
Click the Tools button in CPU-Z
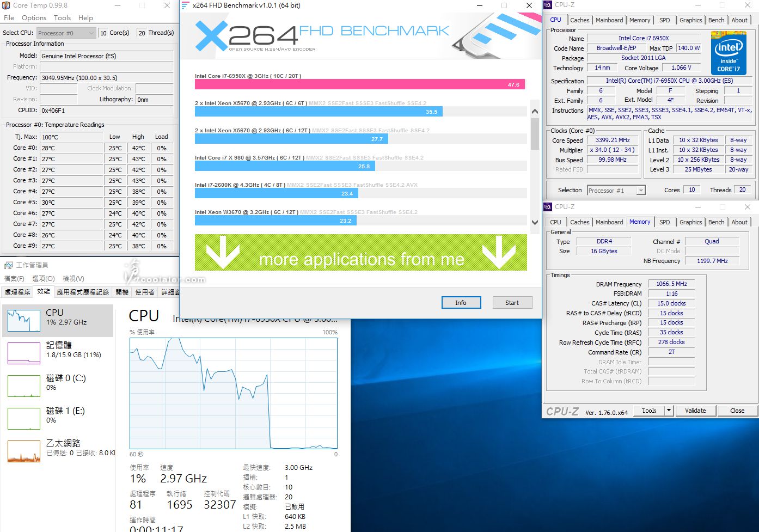650,411
